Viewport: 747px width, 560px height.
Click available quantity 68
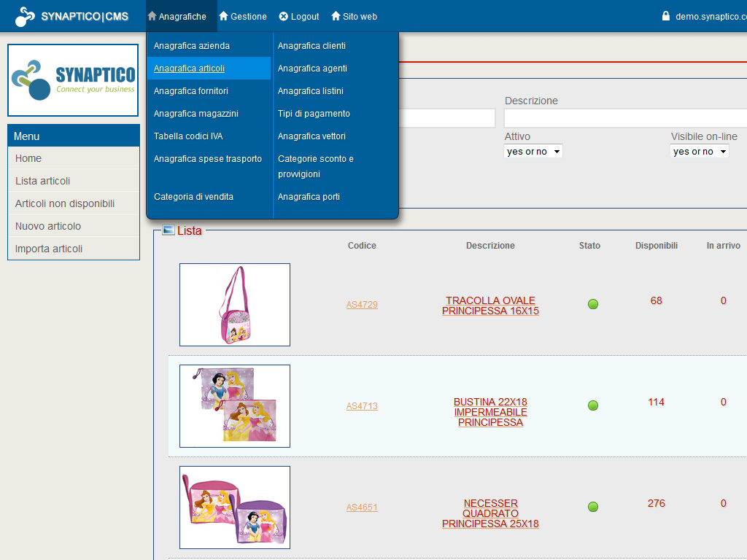(x=656, y=300)
